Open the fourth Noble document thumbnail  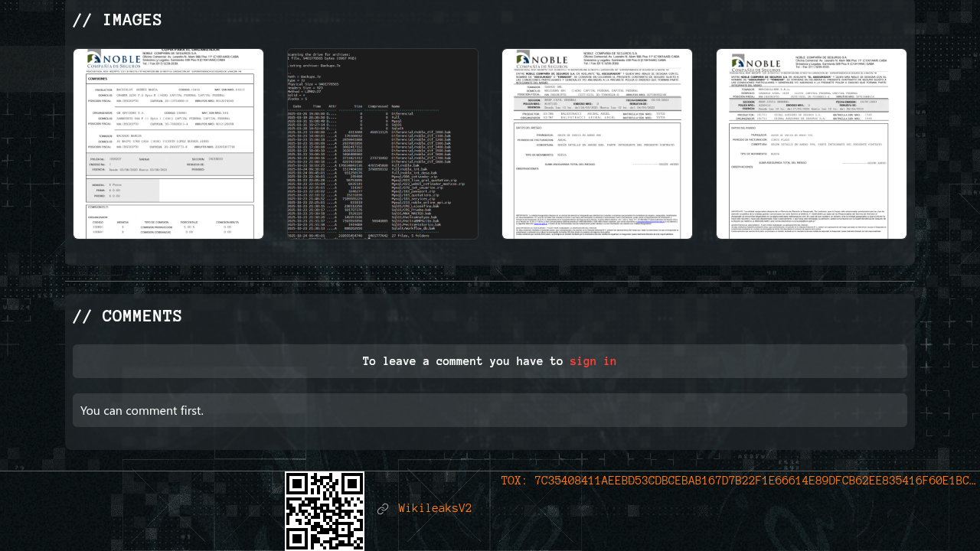(812, 144)
